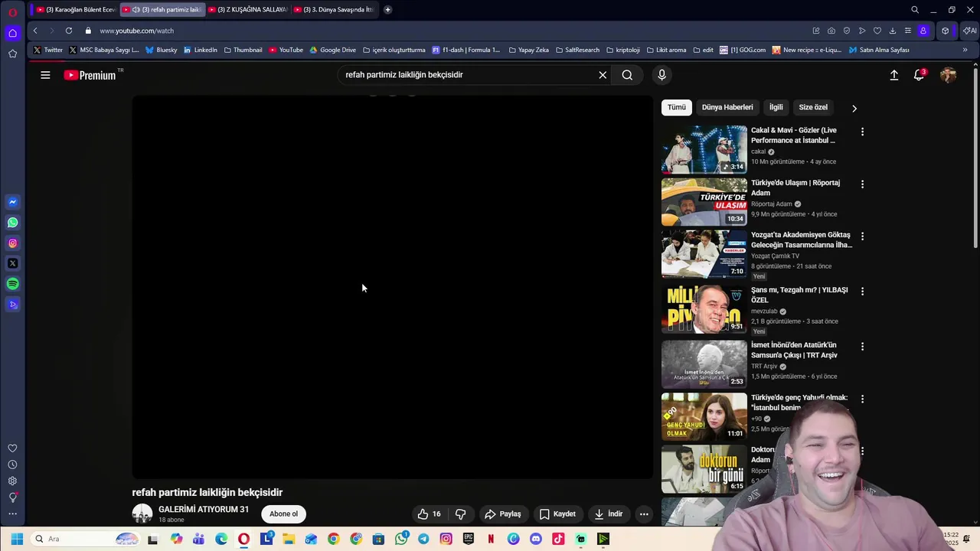Open İsmet İnönü'den Atatürk'ün Samsun'a Çıkışı title
The image size is (980, 551).
(x=794, y=350)
